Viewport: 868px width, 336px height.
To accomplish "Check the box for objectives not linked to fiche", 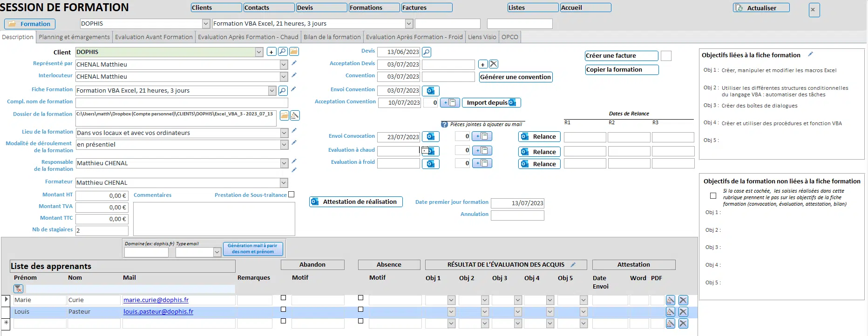I will coord(713,196).
